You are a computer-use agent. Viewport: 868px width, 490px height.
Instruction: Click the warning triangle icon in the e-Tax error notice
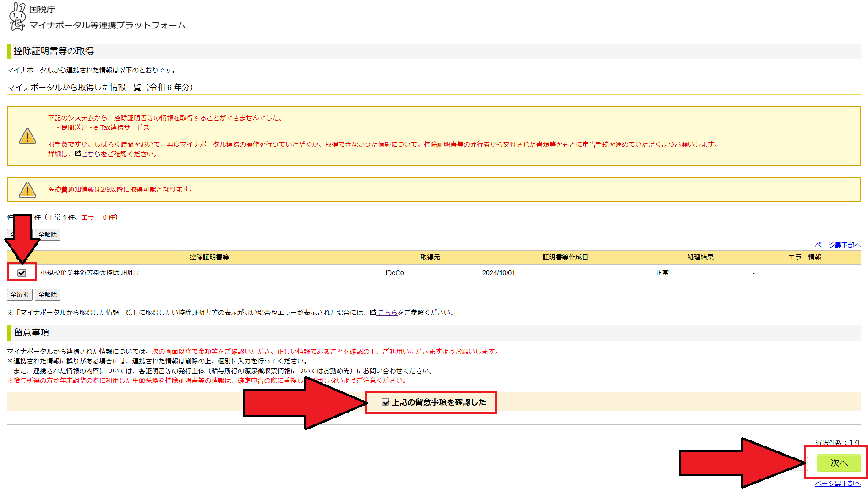27,136
